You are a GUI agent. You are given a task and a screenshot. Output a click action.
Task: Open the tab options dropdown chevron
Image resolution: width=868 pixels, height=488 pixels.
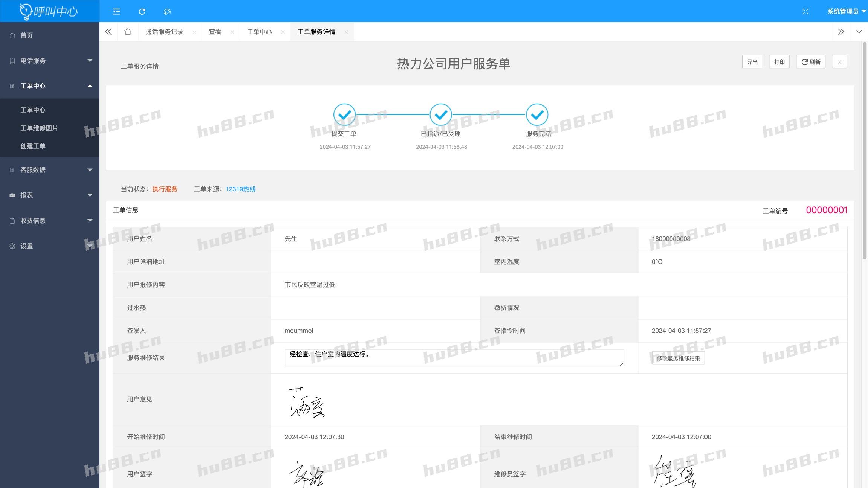(859, 32)
